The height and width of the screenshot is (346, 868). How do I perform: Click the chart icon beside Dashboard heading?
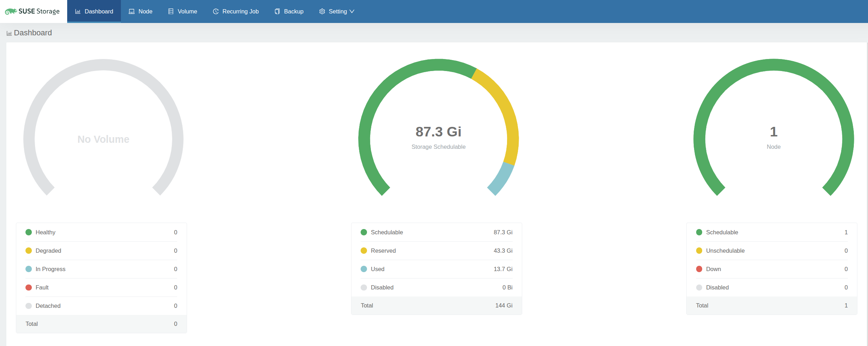coord(9,33)
